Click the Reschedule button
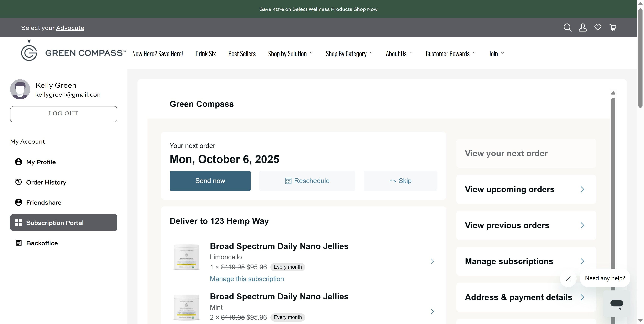This screenshot has height=324, width=644. pyautogui.click(x=307, y=181)
